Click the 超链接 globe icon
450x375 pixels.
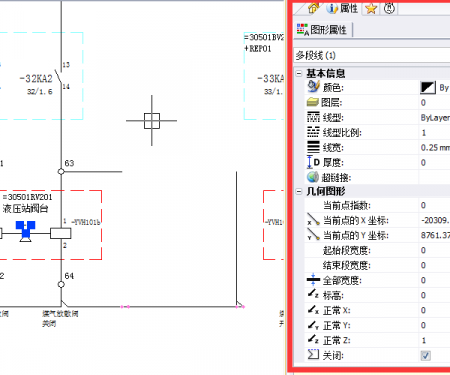coord(313,177)
